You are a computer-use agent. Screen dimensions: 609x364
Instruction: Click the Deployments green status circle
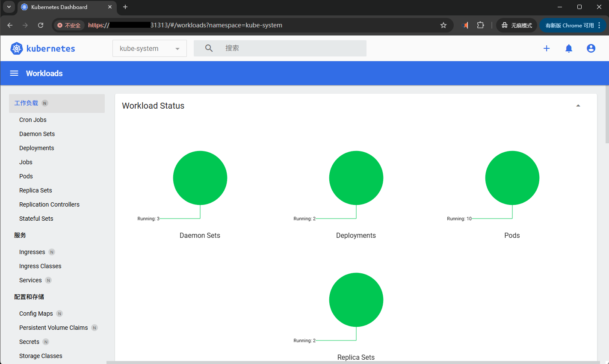click(x=356, y=178)
